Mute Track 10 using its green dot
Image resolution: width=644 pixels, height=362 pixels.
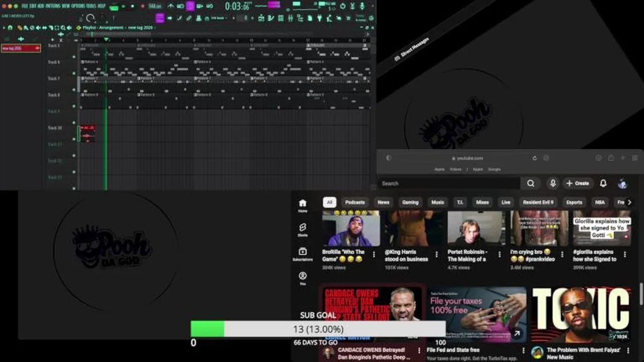(x=74, y=139)
